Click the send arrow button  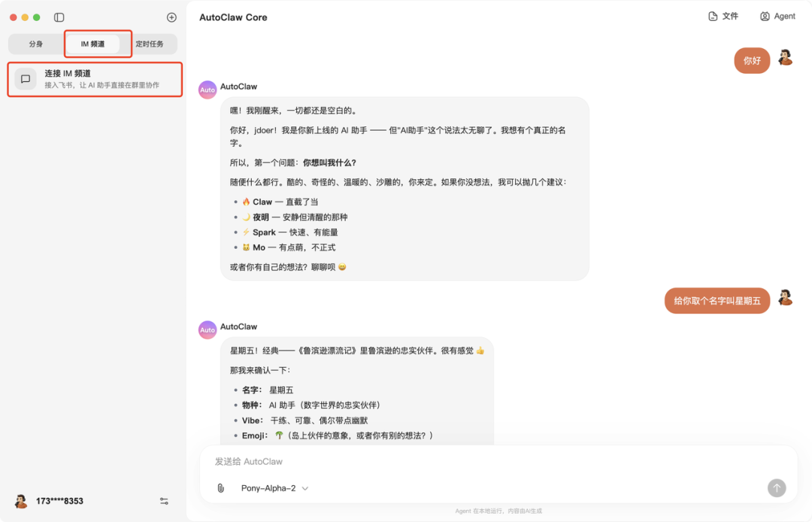pos(776,487)
